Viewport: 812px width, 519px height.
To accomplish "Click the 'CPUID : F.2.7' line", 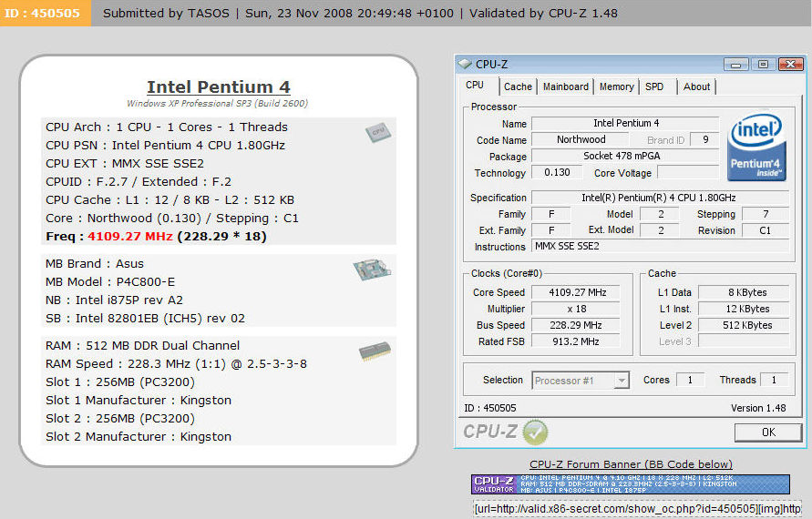I will pos(139,181).
